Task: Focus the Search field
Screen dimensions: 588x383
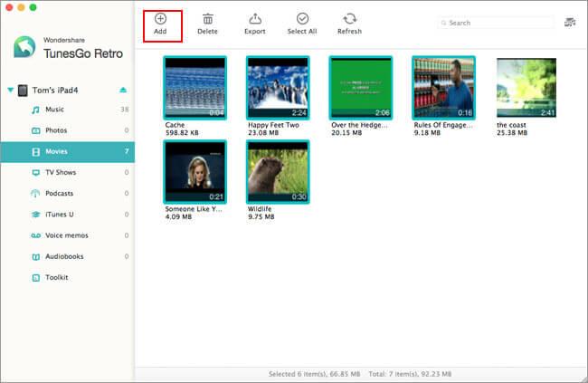Action: (496, 23)
